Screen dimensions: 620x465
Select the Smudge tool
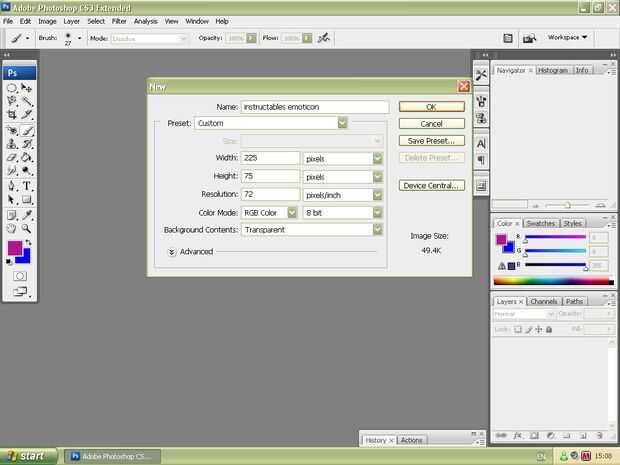pos(12,171)
